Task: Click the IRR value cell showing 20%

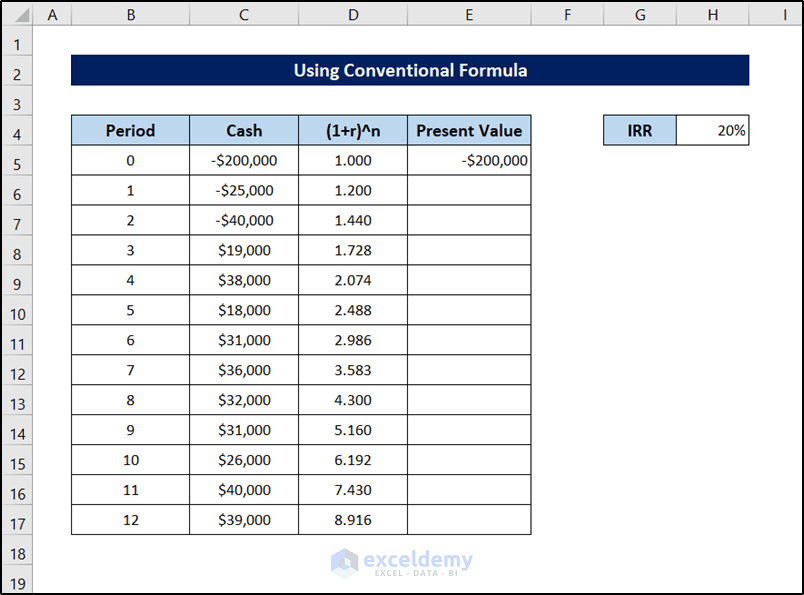Action: click(x=712, y=130)
